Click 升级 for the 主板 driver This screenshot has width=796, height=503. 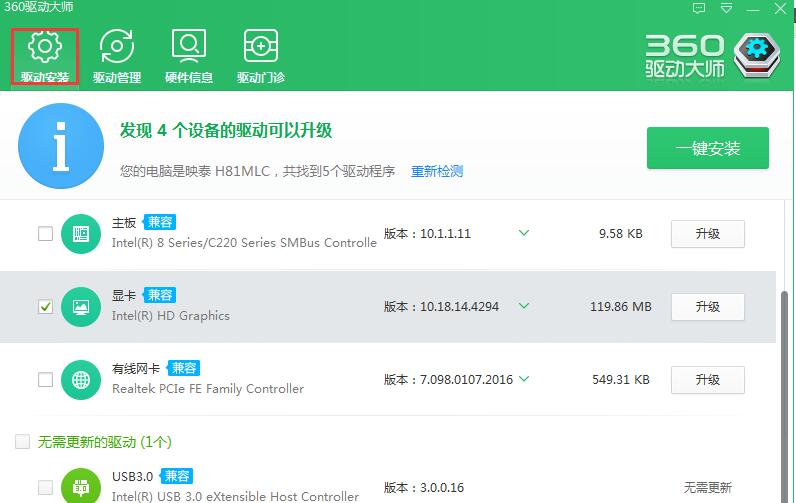coord(708,233)
